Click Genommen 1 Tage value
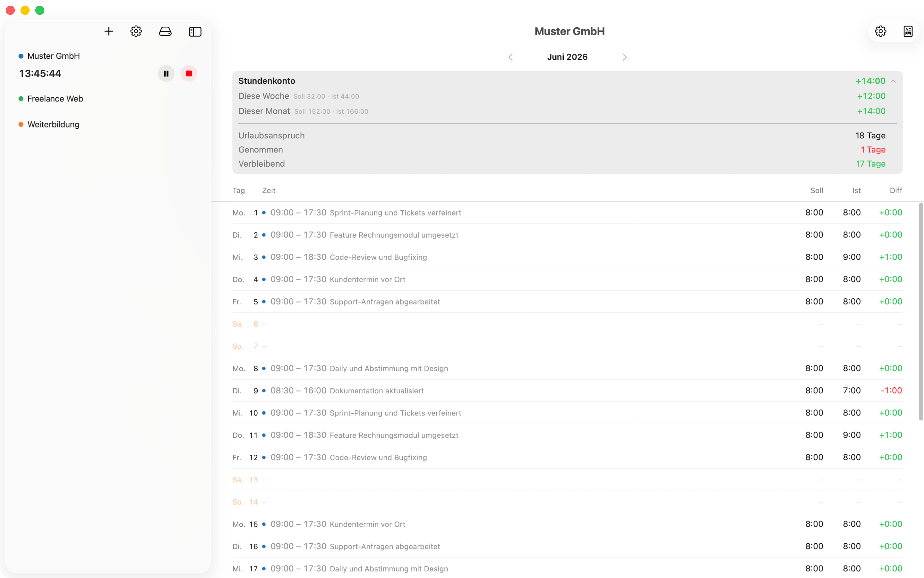Viewport: 924px width, 578px height. [873, 150]
